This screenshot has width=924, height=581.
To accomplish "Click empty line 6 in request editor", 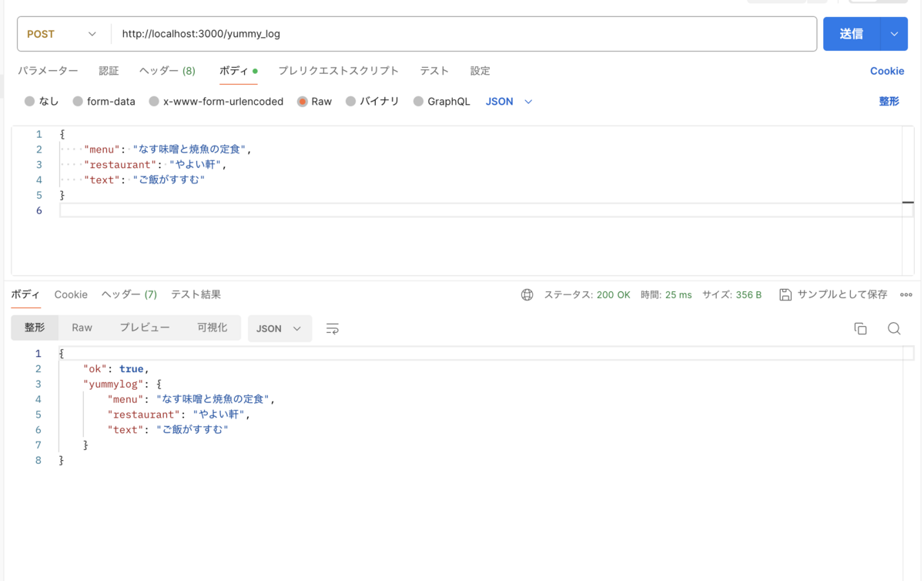I will click(480, 210).
